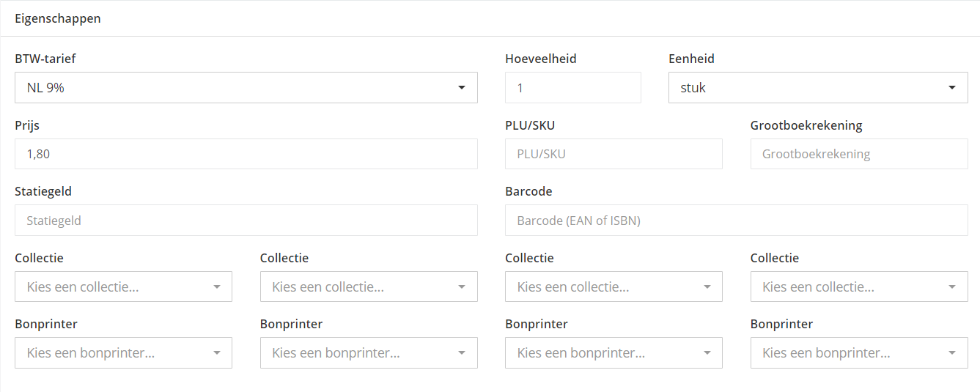Click the Eigenschappen section header

58,18
